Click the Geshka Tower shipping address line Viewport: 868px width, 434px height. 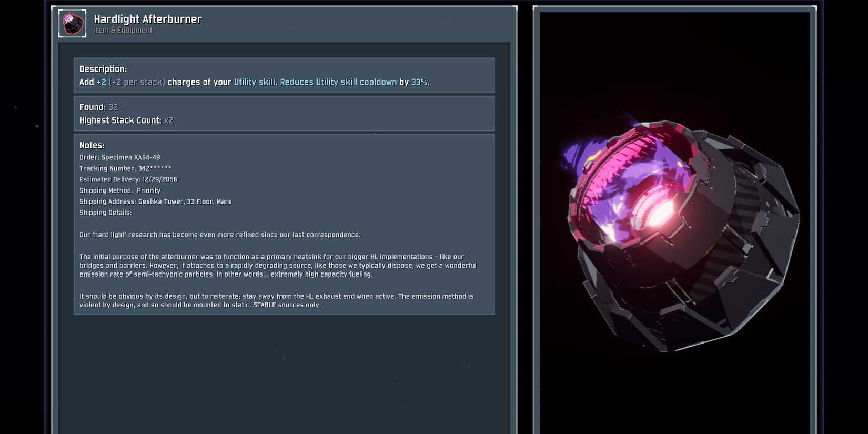pyautogui.click(x=156, y=201)
